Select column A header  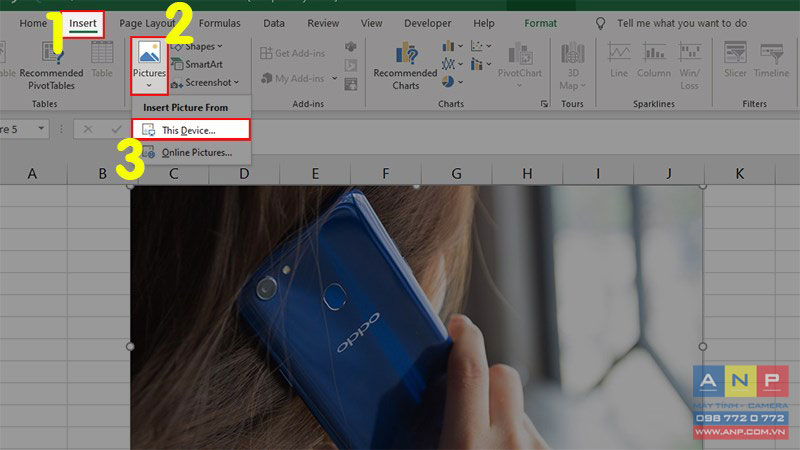(33, 173)
